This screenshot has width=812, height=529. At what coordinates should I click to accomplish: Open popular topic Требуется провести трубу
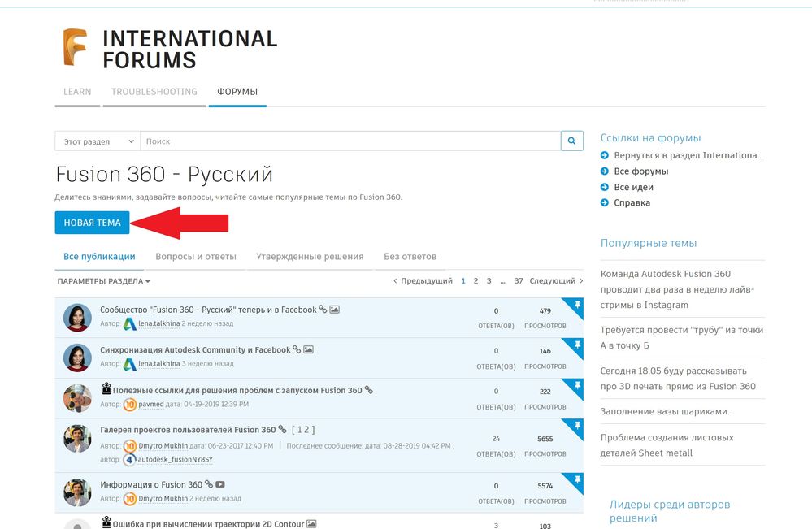pos(681,337)
